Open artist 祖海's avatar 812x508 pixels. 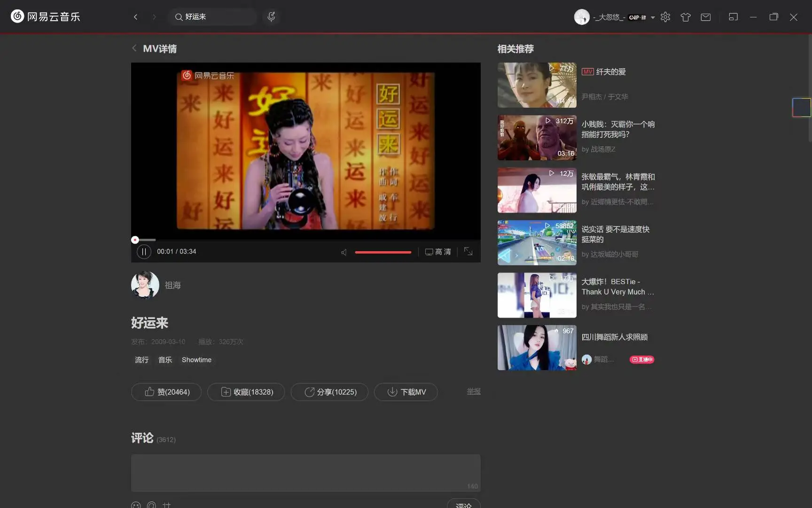pos(145,285)
